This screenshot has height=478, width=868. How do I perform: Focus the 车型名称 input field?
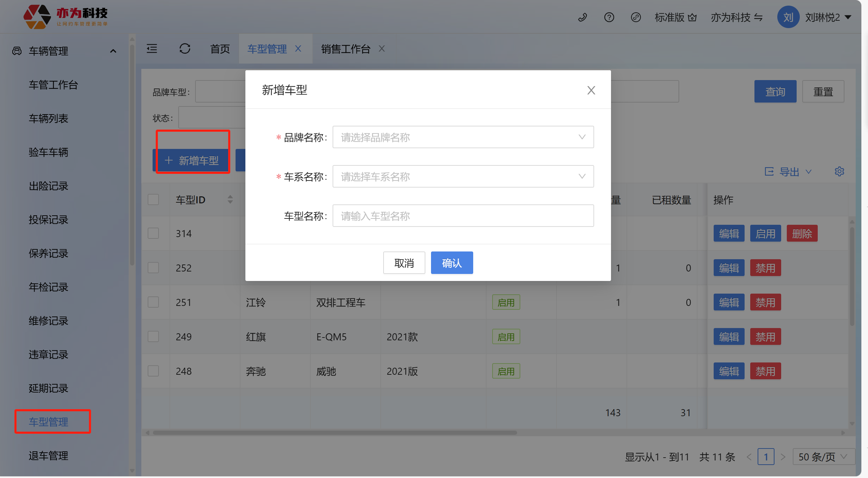(463, 216)
